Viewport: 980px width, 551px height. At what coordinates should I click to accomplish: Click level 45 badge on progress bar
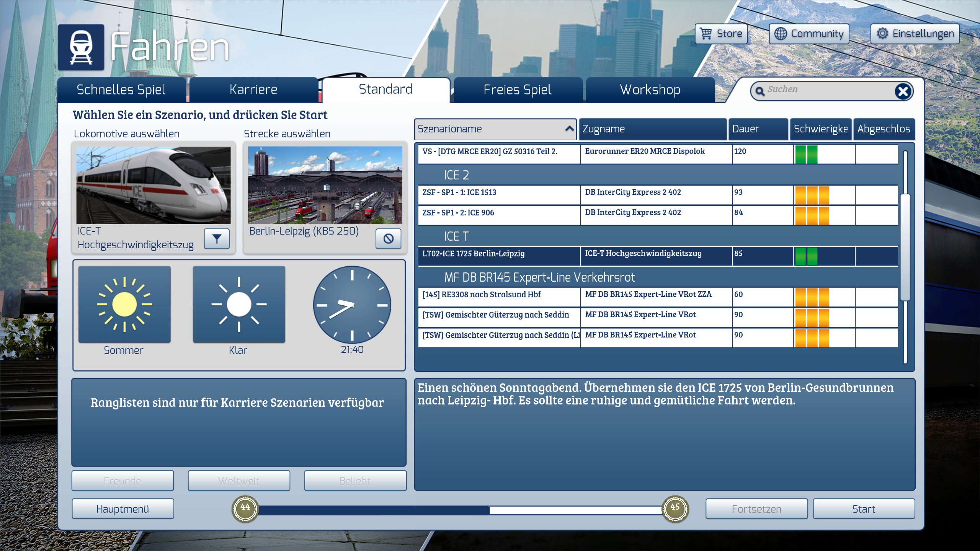click(x=675, y=509)
